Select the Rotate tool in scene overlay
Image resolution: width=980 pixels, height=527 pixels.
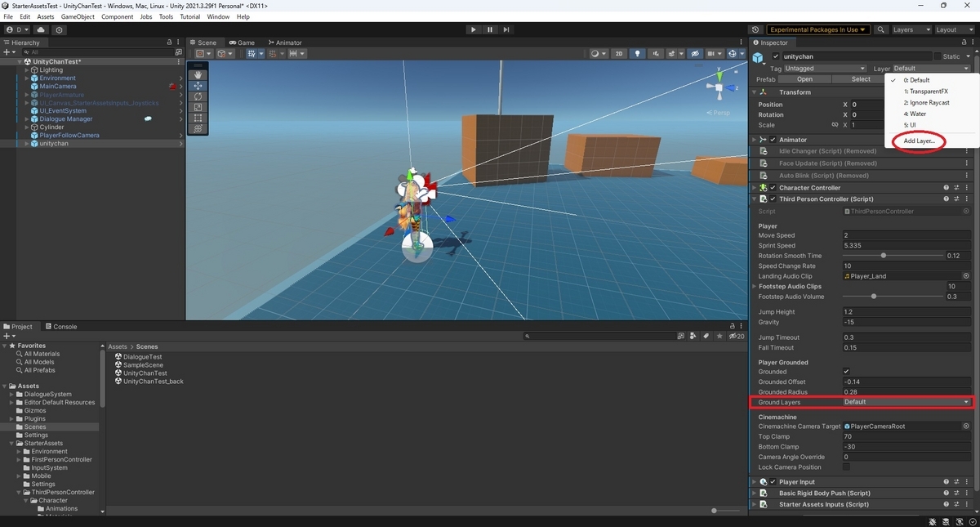(198, 96)
